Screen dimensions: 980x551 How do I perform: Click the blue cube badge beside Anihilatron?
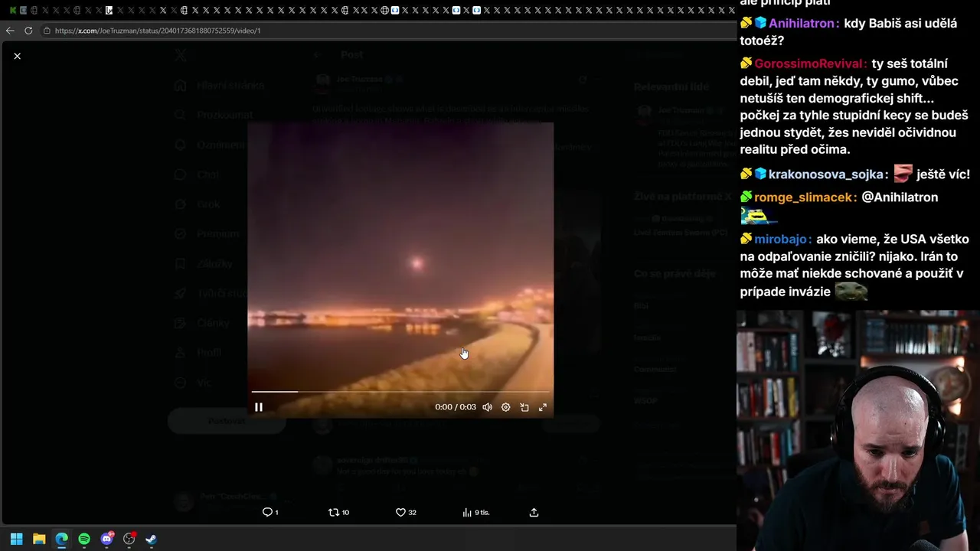[x=760, y=23]
